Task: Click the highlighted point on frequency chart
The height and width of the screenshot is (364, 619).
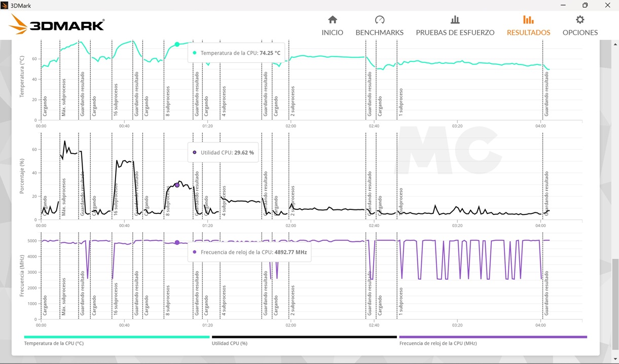Action: tap(177, 243)
